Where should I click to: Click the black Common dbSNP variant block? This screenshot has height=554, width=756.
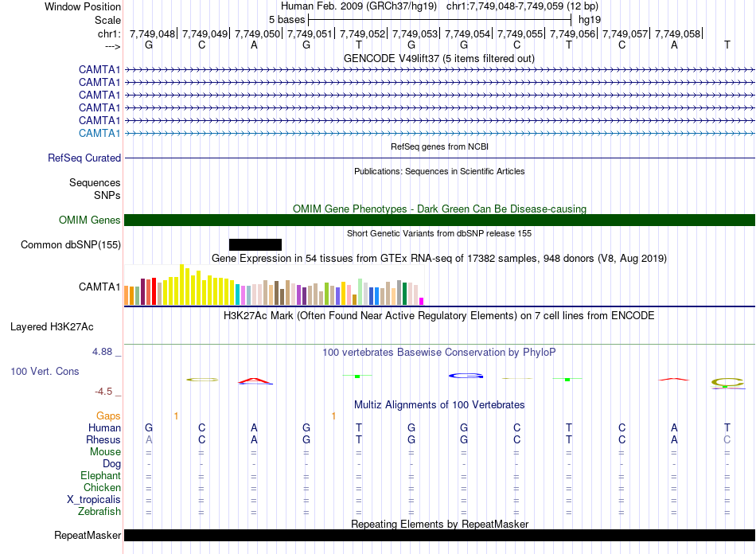pos(255,244)
